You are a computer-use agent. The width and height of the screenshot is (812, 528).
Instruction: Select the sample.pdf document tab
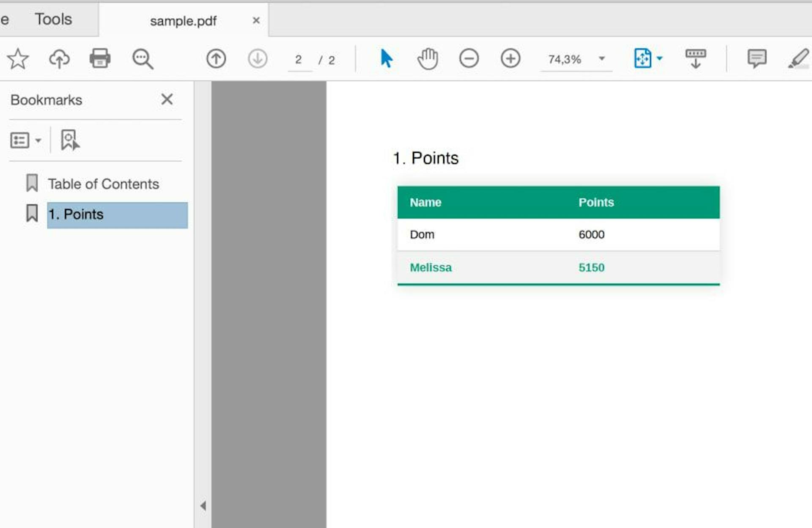pos(183,20)
